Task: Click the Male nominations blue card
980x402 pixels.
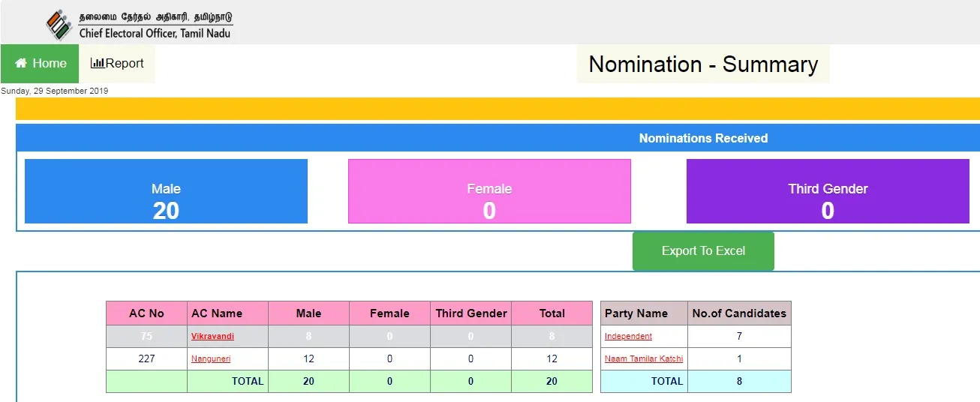Action: coord(166,191)
